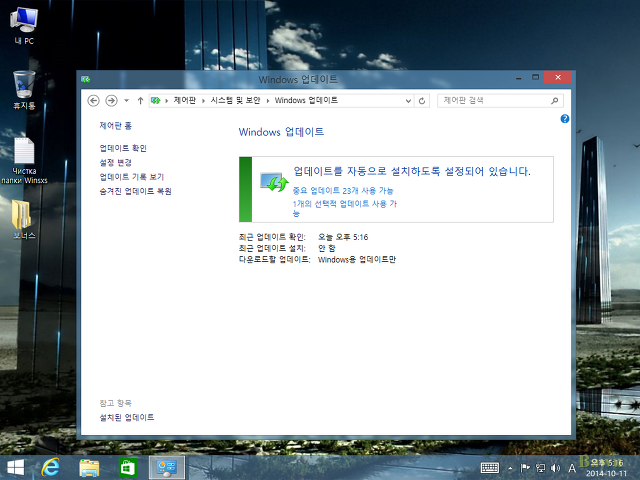Image resolution: width=640 pixels, height=480 pixels.
Task: Click 숨겨진 업데이트 복원 link
Action: tap(136, 191)
